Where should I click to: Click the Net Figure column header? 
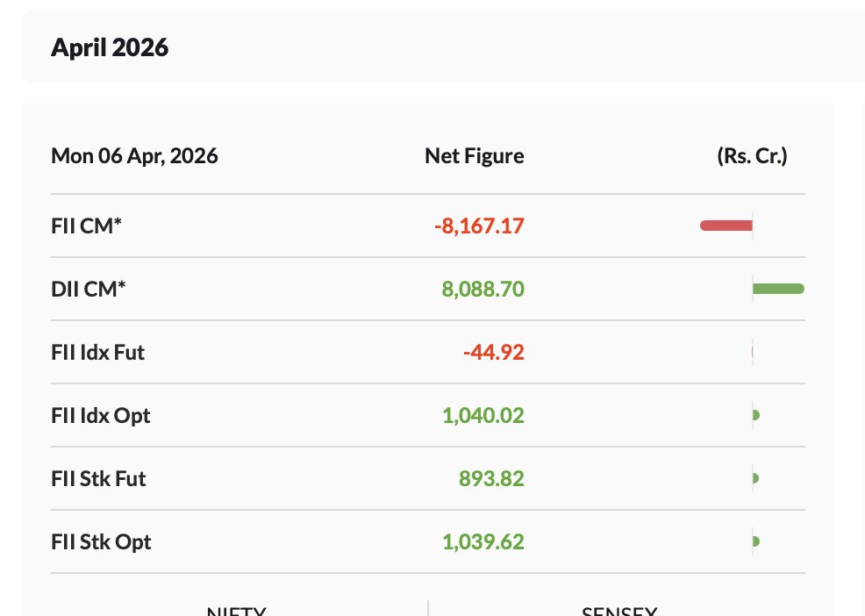click(475, 156)
